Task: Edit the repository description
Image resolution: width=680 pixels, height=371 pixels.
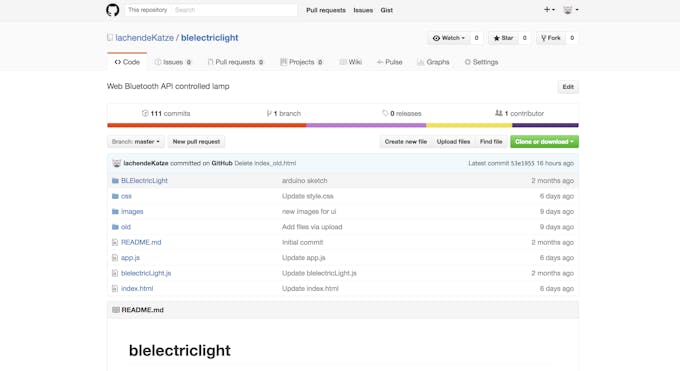Action: 568,87
